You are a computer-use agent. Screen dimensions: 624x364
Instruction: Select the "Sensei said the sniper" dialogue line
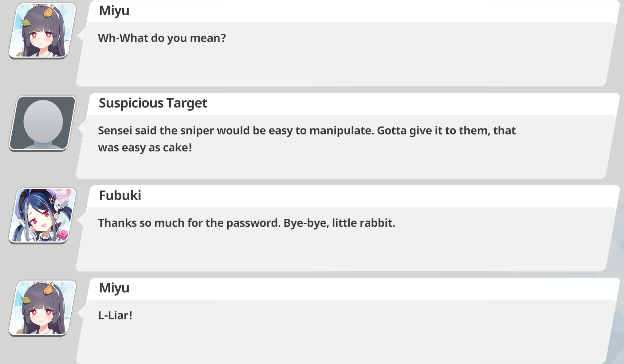pos(307,131)
